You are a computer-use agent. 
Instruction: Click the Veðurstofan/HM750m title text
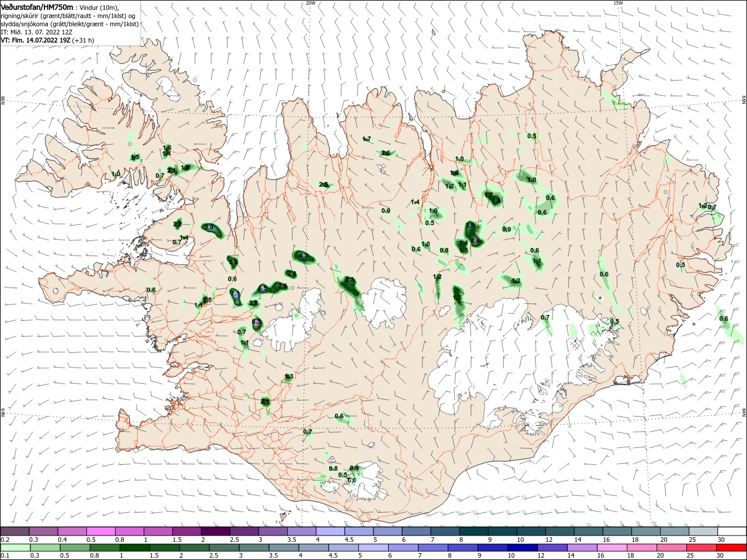pyautogui.click(x=37, y=6)
